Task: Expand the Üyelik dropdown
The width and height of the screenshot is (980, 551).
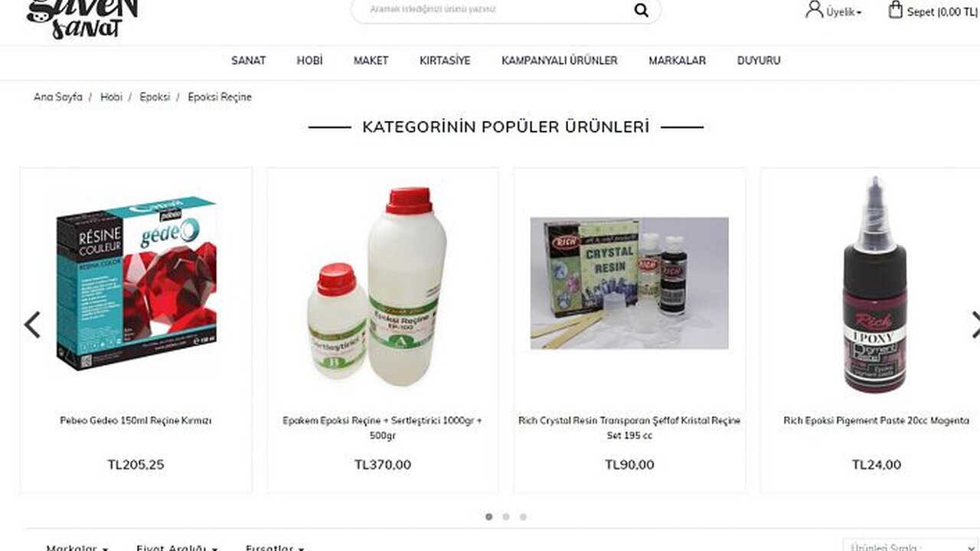Action: pos(844,12)
